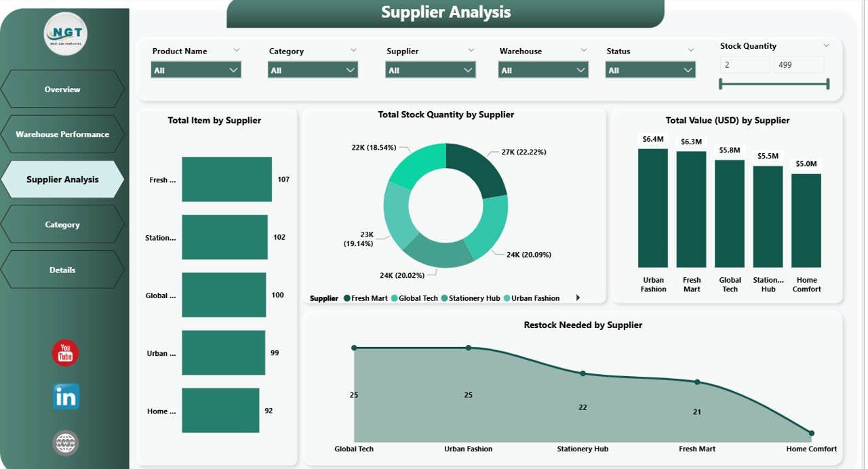This screenshot has width=868, height=469.
Task: Switch to Warehouse Performance page
Action: [62, 134]
